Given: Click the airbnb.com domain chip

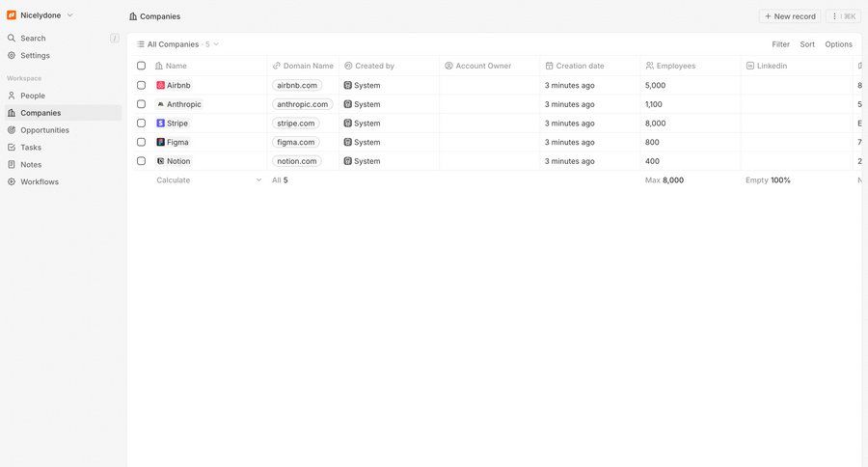Looking at the screenshot, I should 297,85.
